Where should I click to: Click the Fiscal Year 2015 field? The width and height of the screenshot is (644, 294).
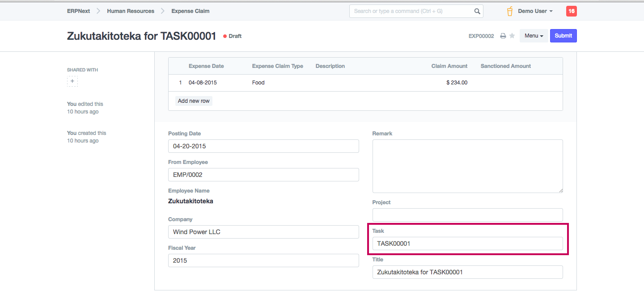(263, 260)
